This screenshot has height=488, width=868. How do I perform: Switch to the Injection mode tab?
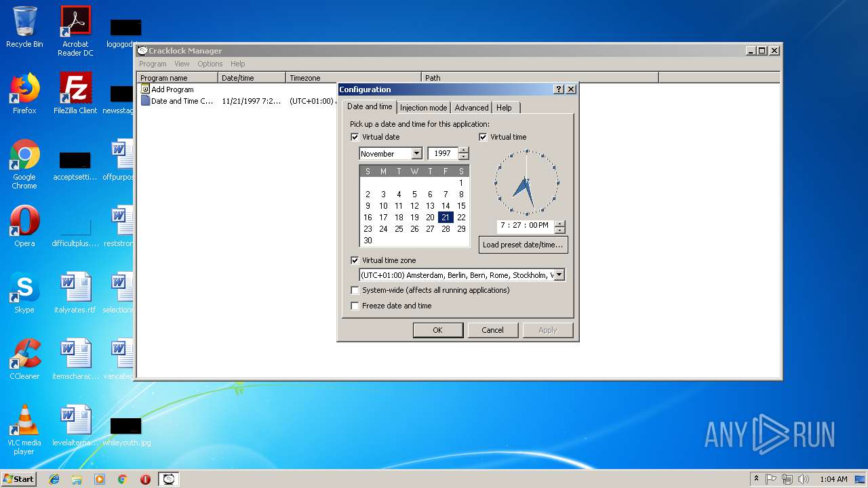(423, 108)
